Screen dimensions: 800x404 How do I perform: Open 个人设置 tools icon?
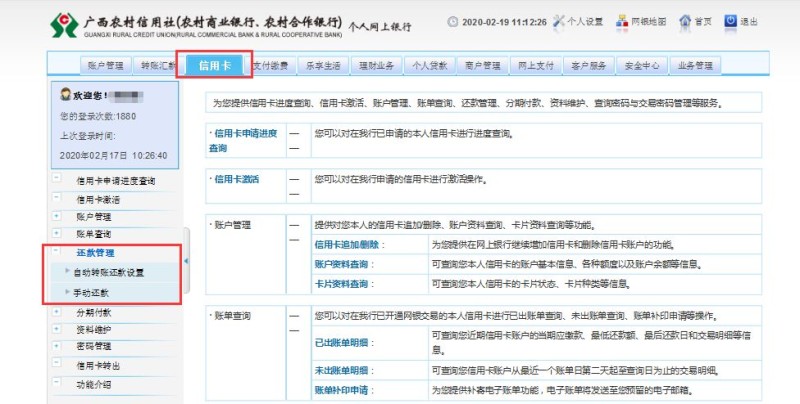point(559,21)
